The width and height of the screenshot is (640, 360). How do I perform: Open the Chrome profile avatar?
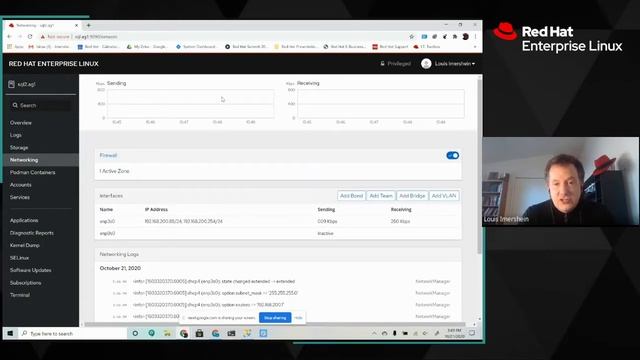click(x=465, y=36)
